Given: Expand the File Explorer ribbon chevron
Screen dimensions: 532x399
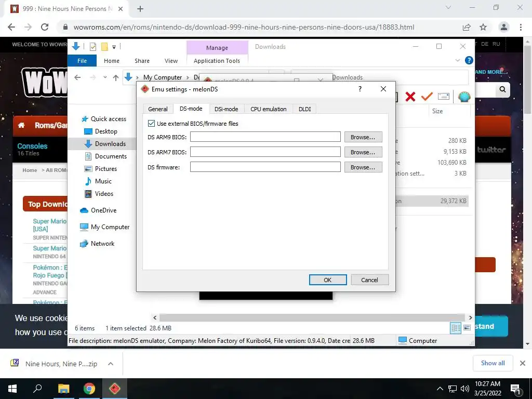Looking at the screenshot, I should (457, 60).
